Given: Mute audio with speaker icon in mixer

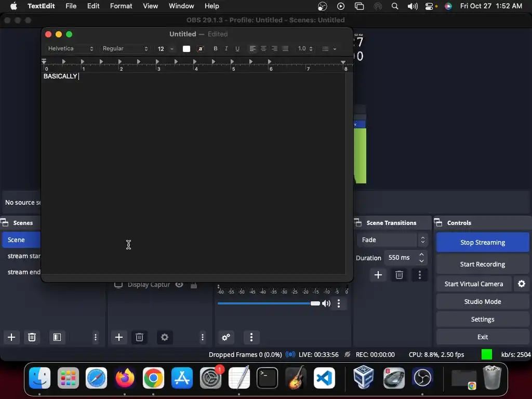Looking at the screenshot, I should [x=326, y=303].
